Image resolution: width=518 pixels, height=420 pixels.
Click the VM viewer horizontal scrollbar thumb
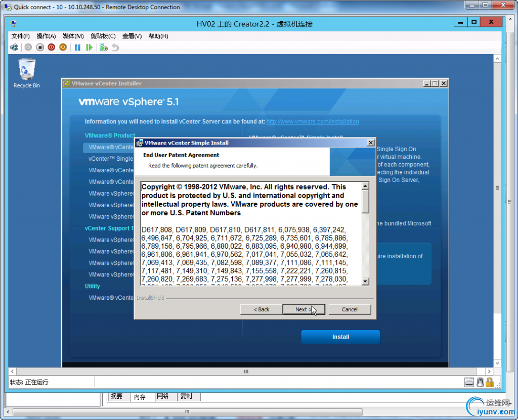[x=246, y=371]
